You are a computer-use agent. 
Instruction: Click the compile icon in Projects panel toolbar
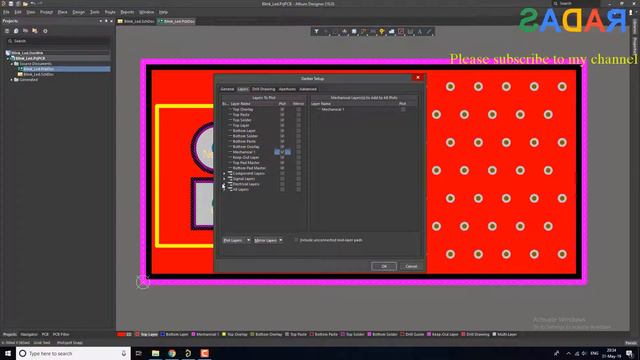16,31
